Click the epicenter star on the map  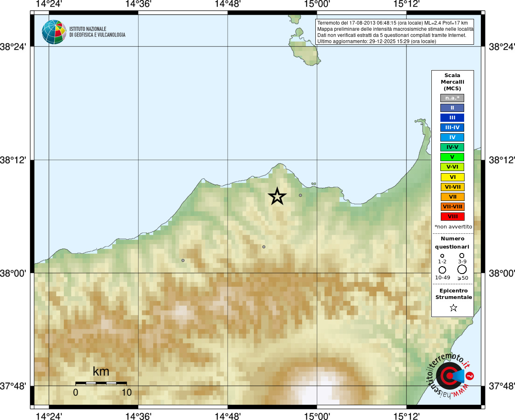point(277,196)
